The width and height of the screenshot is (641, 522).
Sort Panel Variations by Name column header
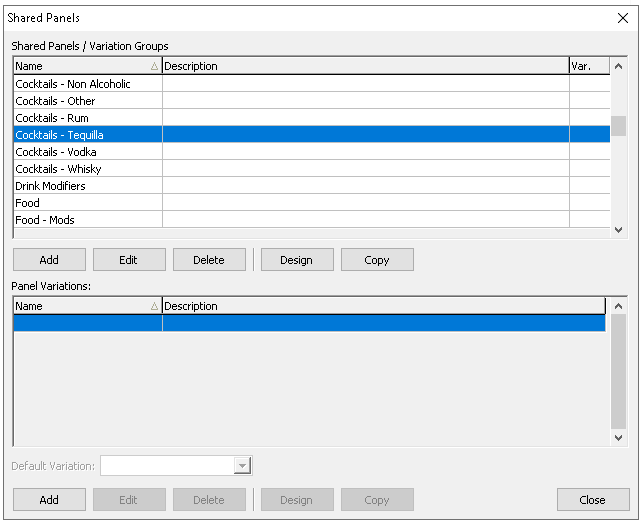(86, 306)
